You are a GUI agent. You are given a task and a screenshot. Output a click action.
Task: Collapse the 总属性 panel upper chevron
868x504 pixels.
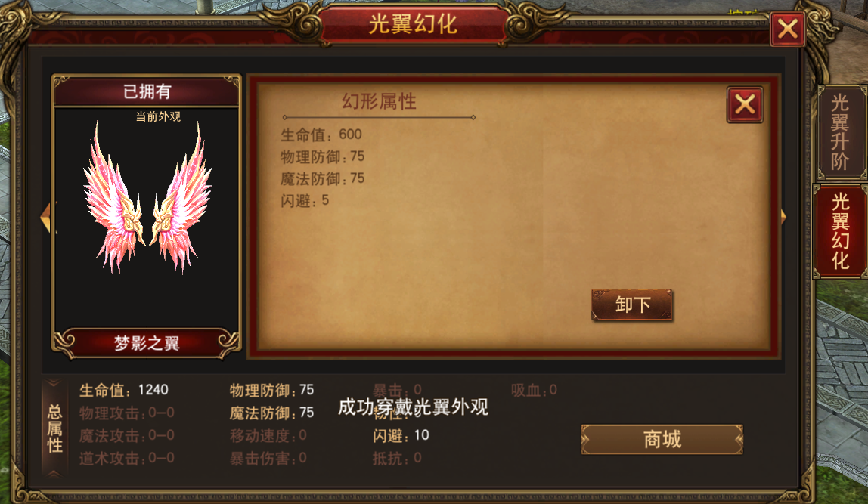click(54, 383)
